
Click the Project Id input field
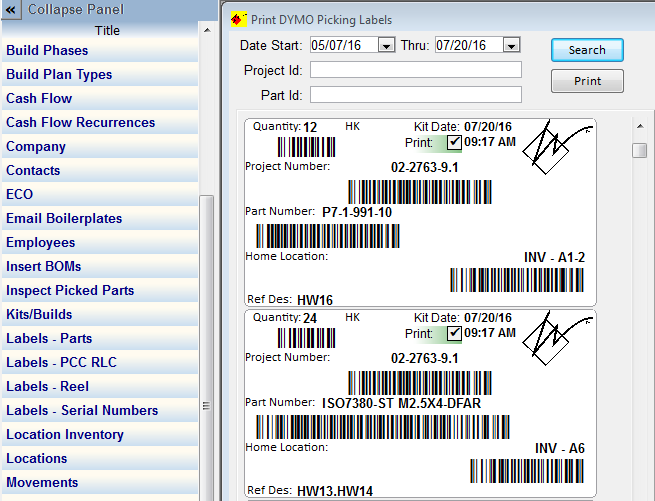416,70
